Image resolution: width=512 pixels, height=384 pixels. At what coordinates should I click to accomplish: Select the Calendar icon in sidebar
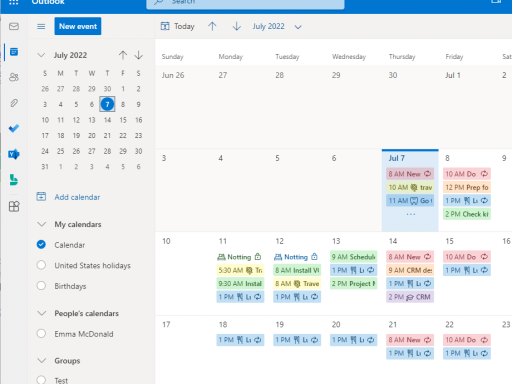14,52
